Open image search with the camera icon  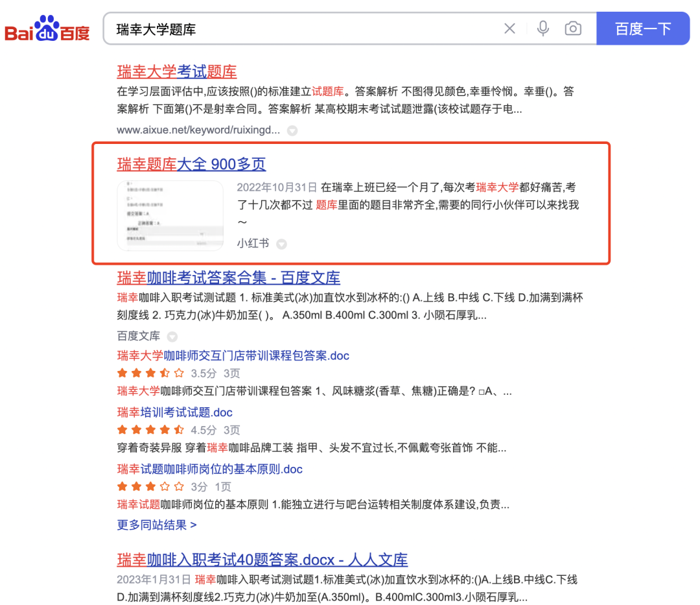coord(573,29)
